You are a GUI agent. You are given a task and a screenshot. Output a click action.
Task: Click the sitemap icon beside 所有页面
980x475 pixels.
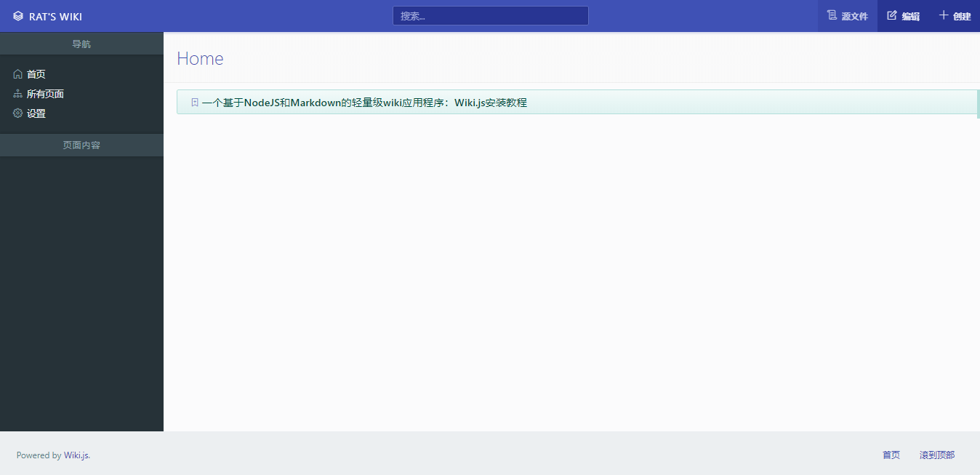[x=18, y=93]
